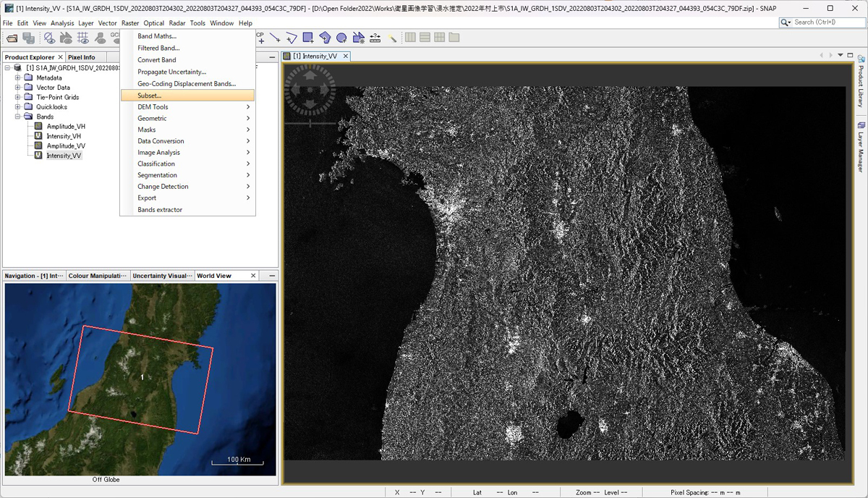
Task: Open the DEM Tools submenu
Action: [x=187, y=107]
